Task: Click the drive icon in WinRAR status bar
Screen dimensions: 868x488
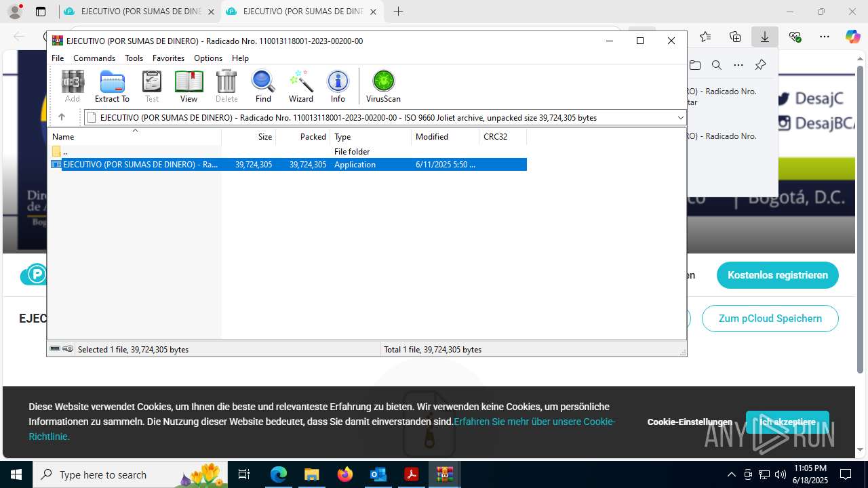Action: (55, 349)
